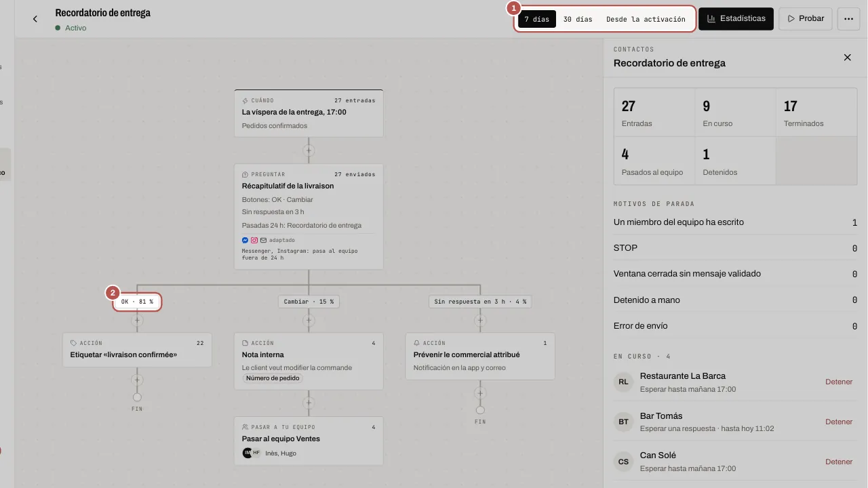Click the Número de pedido variable chip

(x=273, y=378)
